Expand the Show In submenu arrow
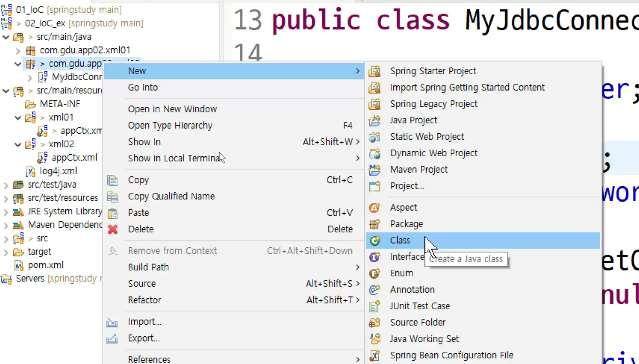 [358, 142]
